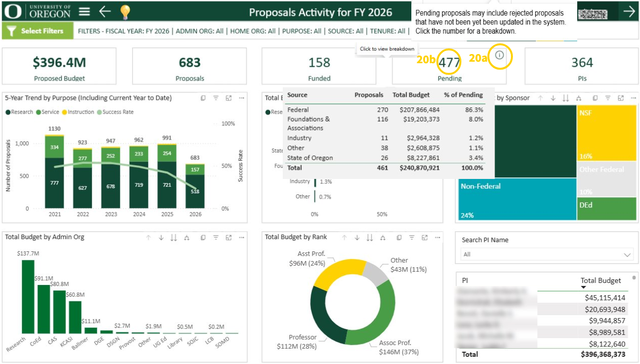Click the CoEd bar of $91.1M
Screen dimensions: 640x364
pyautogui.click(x=43, y=309)
